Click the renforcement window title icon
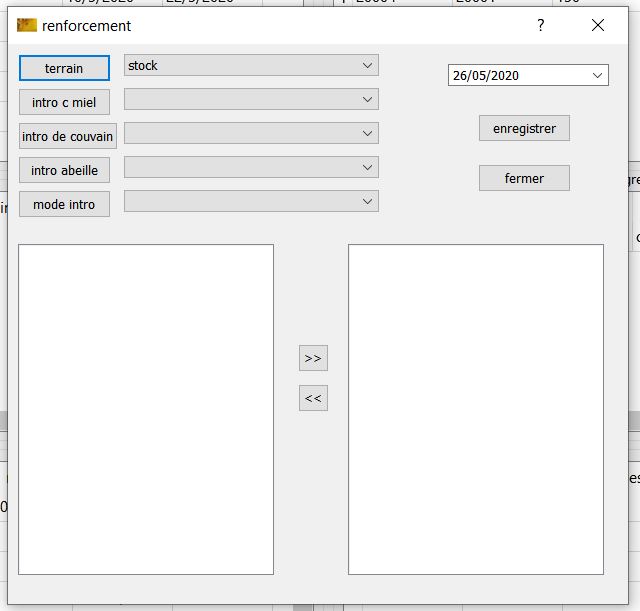Screen dimensions: 640x611 [27, 25]
